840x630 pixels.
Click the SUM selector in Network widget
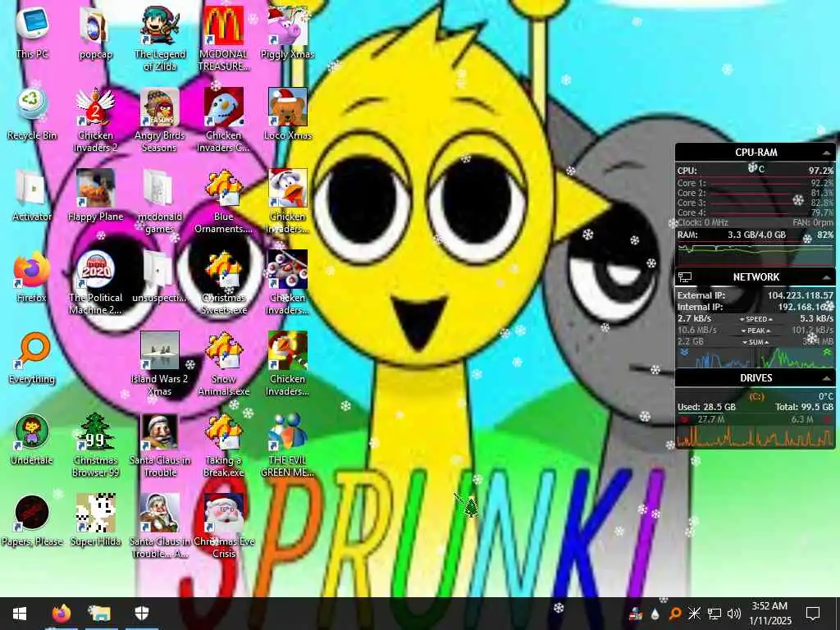(x=756, y=342)
